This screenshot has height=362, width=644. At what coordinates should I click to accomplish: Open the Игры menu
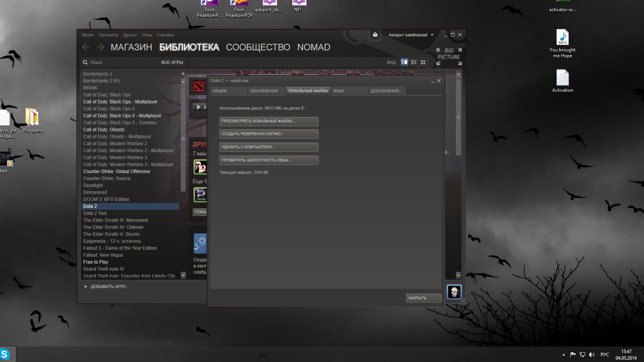(x=147, y=35)
